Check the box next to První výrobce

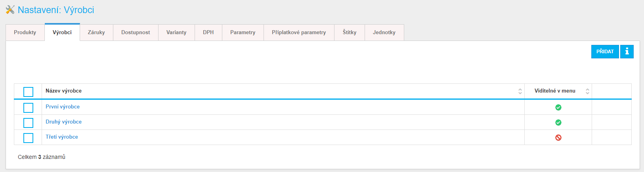[28, 108]
